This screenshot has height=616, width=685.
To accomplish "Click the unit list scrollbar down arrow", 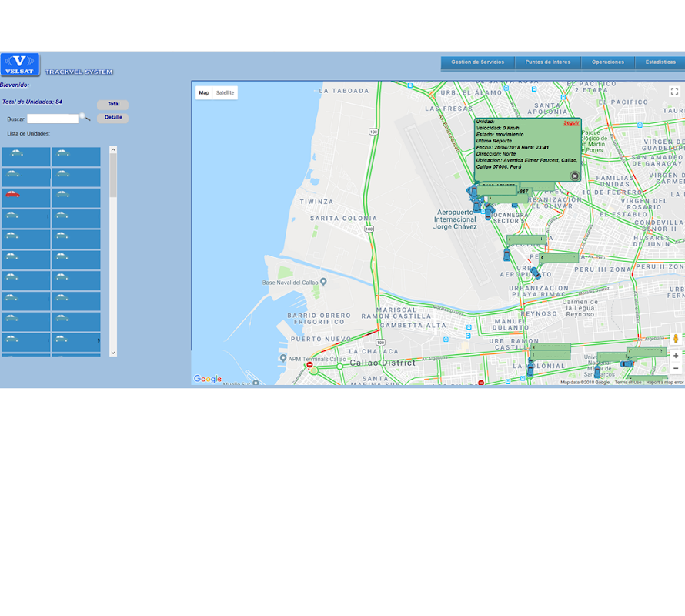I will point(113,353).
